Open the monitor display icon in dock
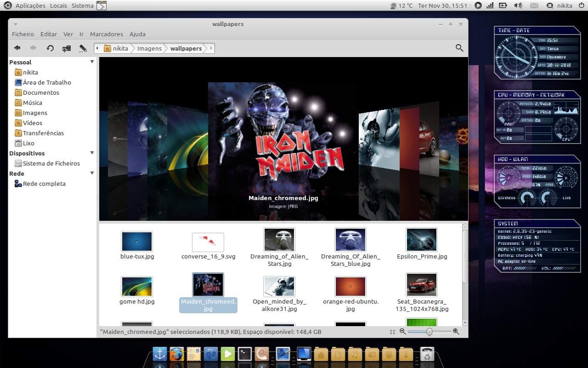 304,354
